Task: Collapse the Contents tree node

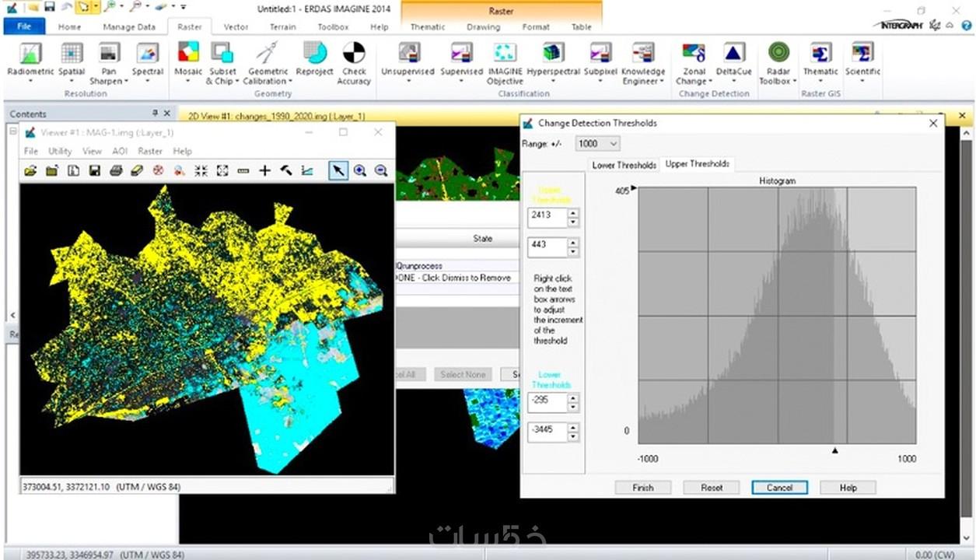Action: [13, 131]
